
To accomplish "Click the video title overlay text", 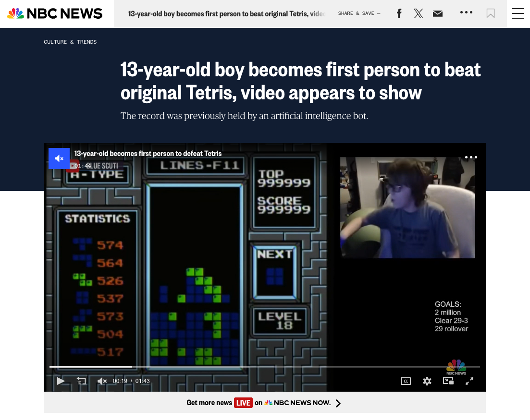I will pyautogui.click(x=148, y=154).
